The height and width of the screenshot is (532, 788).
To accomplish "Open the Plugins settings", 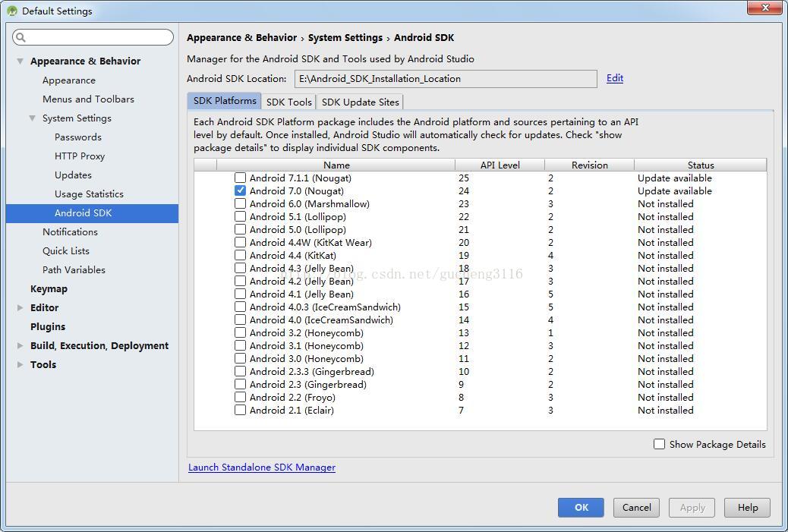I will coord(48,326).
